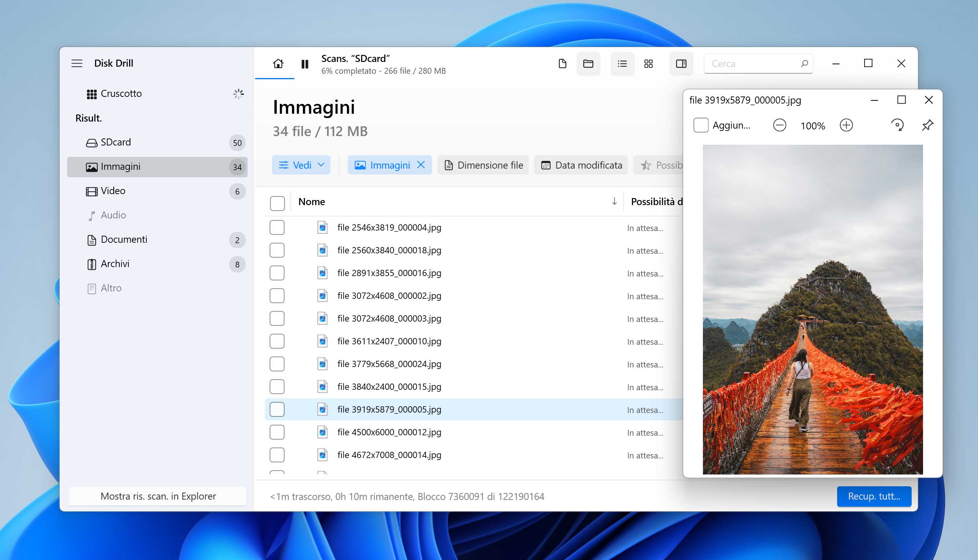Click the Recup. tutt... recover button
Screen dimensions: 978x560
pyautogui.click(x=874, y=496)
